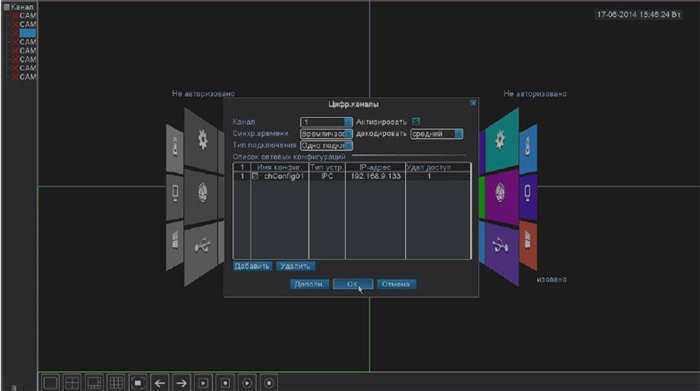Screen dimensions: 700x391
Task: Click the Удалить button
Action: click(x=296, y=266)
